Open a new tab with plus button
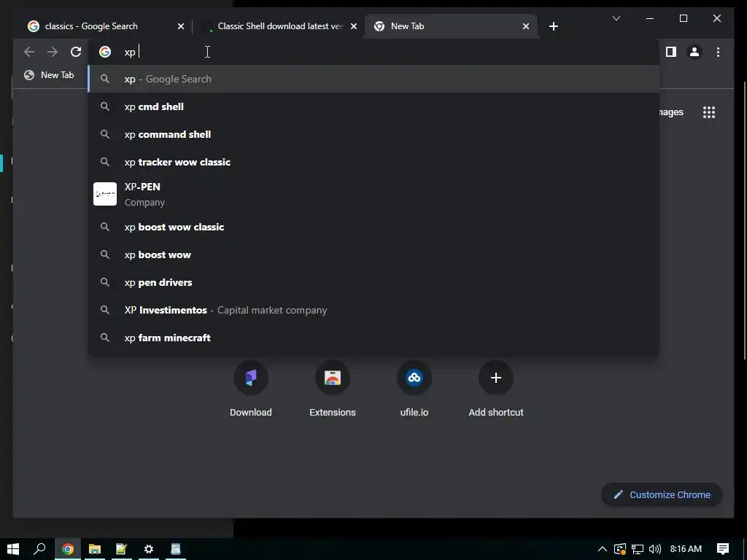The width and height of the screenshot is (747, 560). click(553, 26)
